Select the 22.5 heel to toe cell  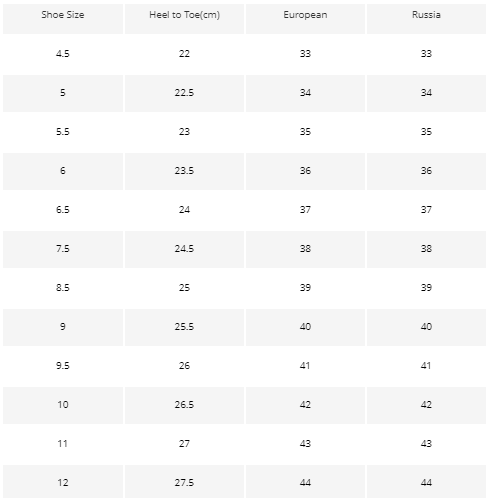tap(184, 93)
